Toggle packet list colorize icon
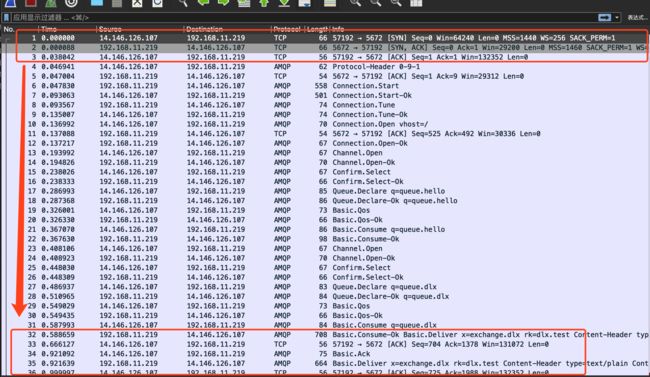Viewport: 650px width, 377px height. point(330,3)
